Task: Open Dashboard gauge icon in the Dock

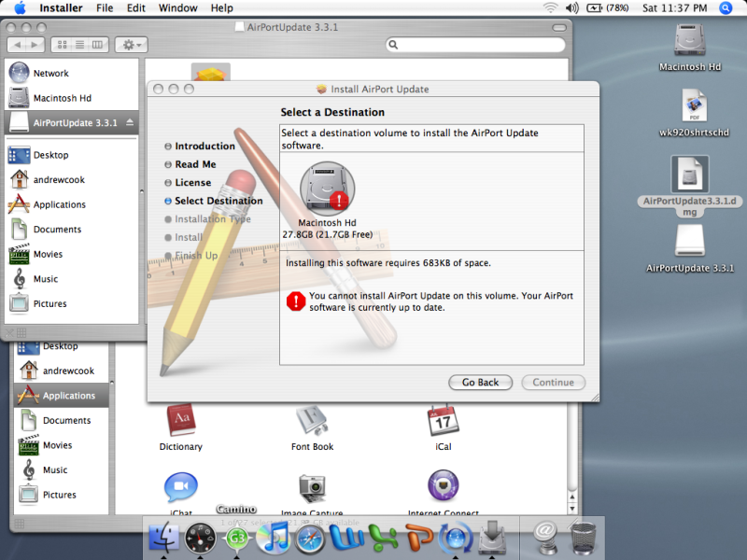Action: 200,539
